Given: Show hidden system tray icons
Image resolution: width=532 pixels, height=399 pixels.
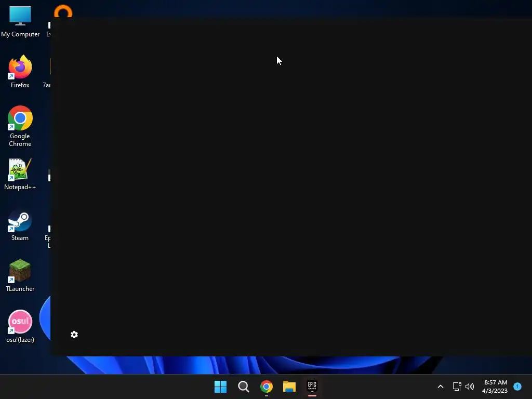Looking at the screenshot, I should (441, 387).
